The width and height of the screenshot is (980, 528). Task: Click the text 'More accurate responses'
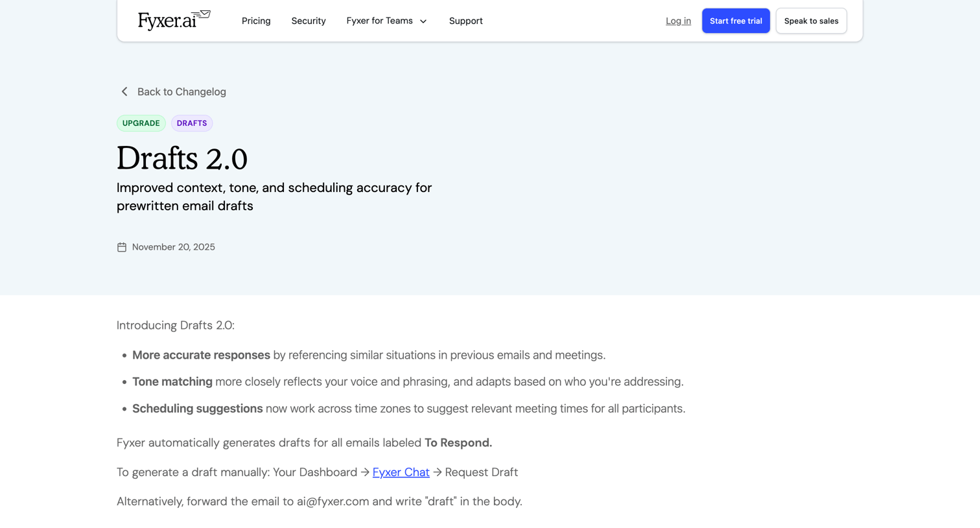click(x=201, y=355)
